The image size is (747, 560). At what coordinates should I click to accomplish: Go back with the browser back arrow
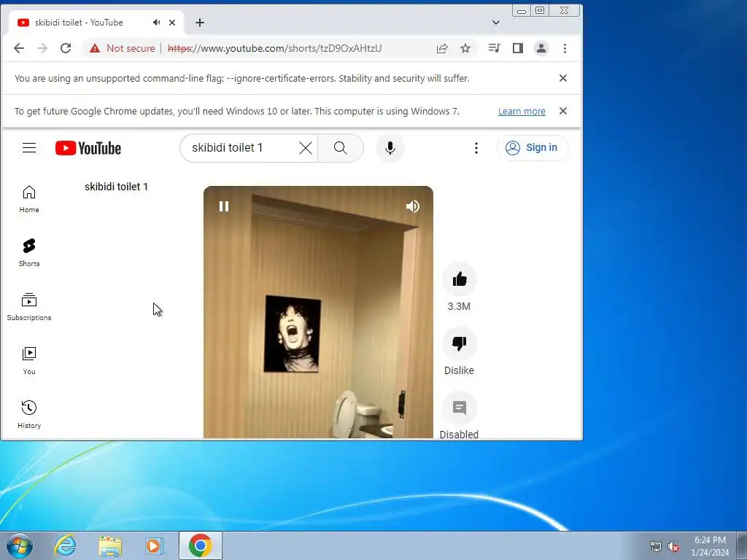pos(18,48)
